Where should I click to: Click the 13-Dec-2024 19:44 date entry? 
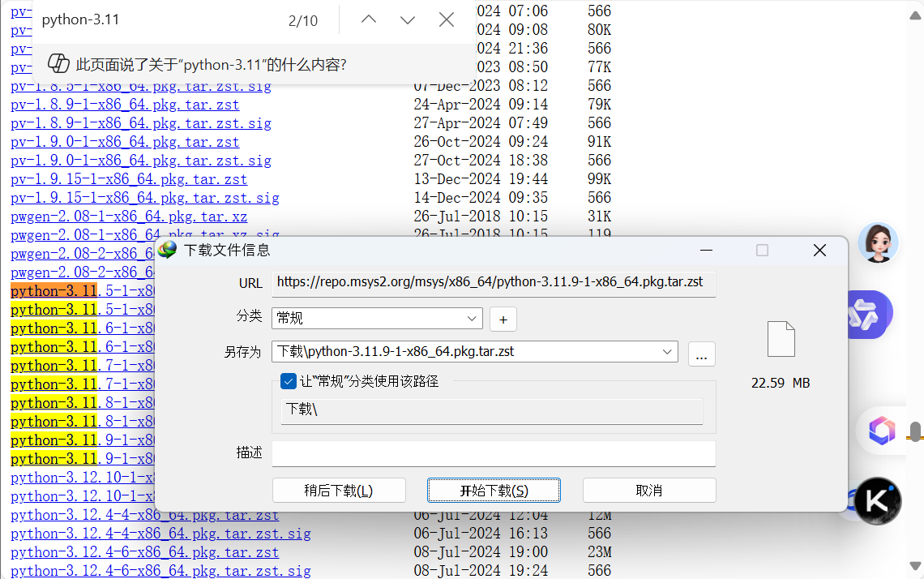[x=481, y=179]
